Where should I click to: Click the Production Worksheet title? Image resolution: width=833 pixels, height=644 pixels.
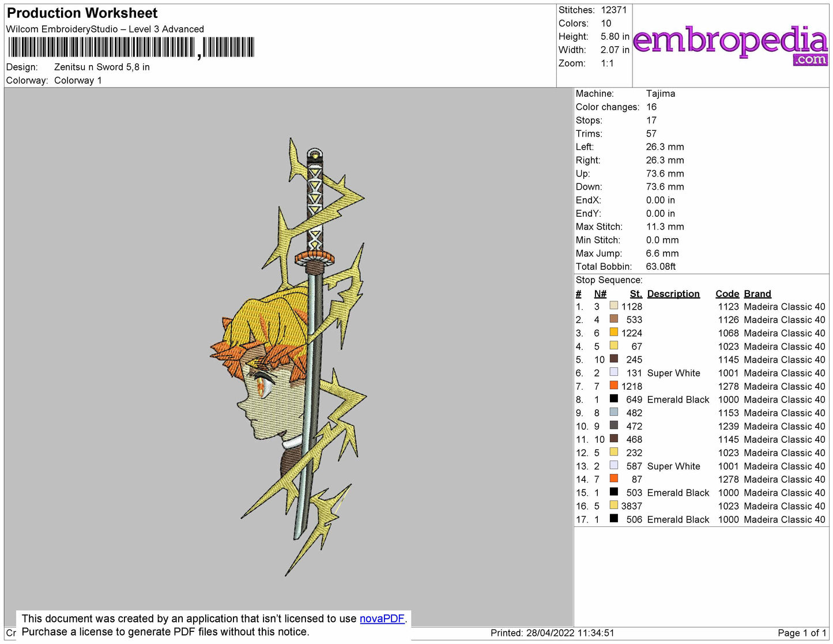point(82,13)
